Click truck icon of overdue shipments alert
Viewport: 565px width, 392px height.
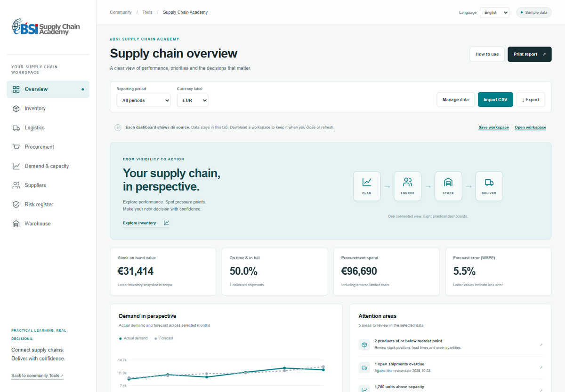click(364, 368)
